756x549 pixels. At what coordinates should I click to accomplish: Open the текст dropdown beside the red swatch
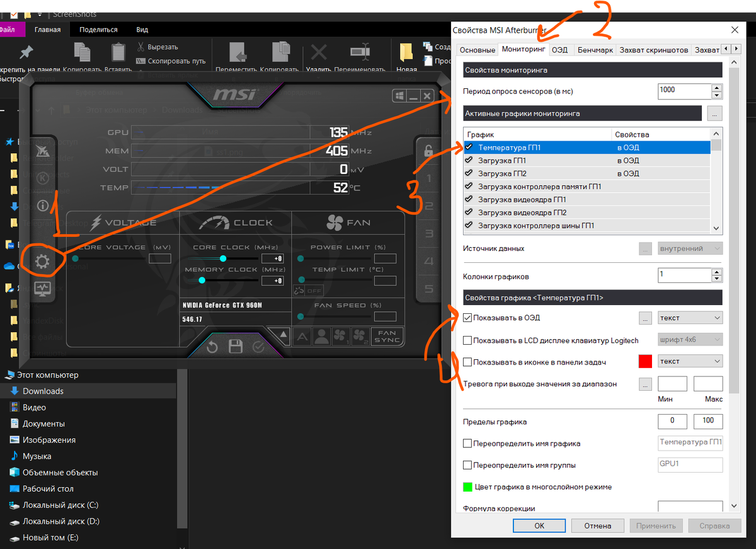tap(690, 361)
